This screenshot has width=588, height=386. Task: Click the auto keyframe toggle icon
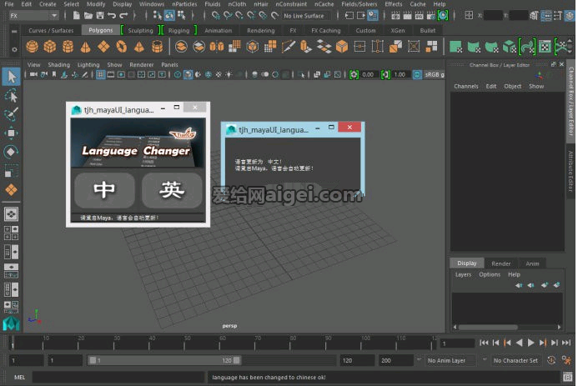551,360
